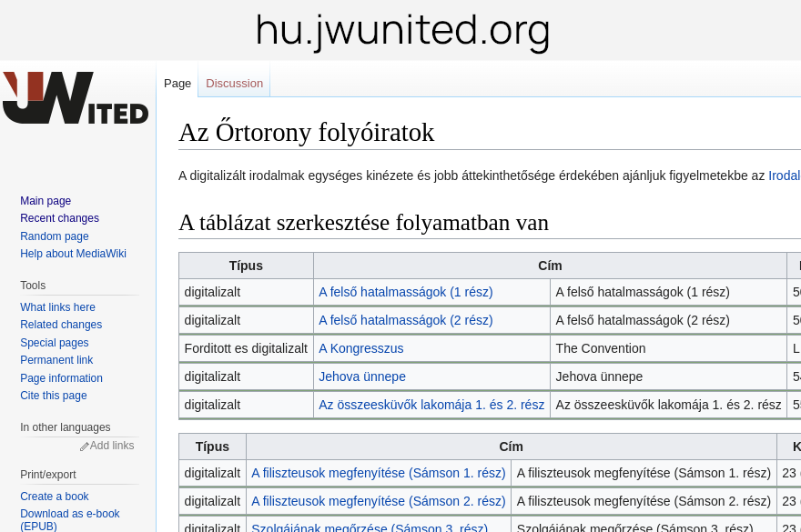Click heading 'A táblázat szerkesztése folyamatban van'
The image size is (801, 532).
point(364,223)
